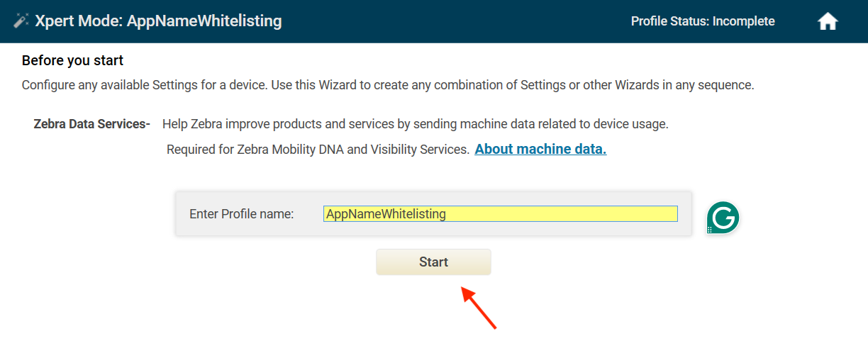Viewport: 868px width, 358px height.
Task: Click the Enter Profile name label
Action: 241,214
